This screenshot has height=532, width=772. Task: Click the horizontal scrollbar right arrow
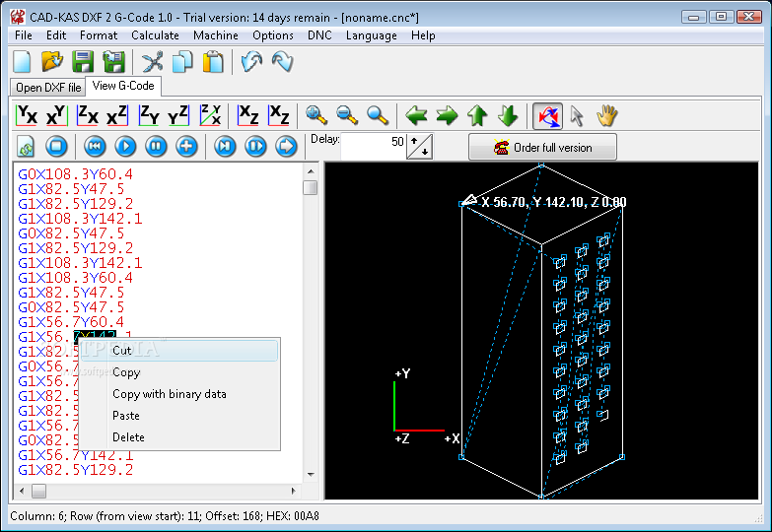point(294,491)
